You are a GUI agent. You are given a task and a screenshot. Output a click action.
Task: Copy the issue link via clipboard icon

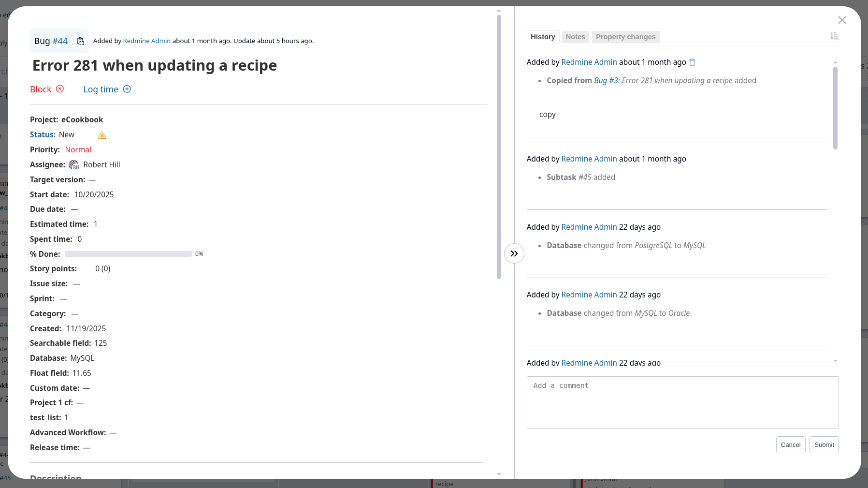pyautogui.click(x=80, y=41)
